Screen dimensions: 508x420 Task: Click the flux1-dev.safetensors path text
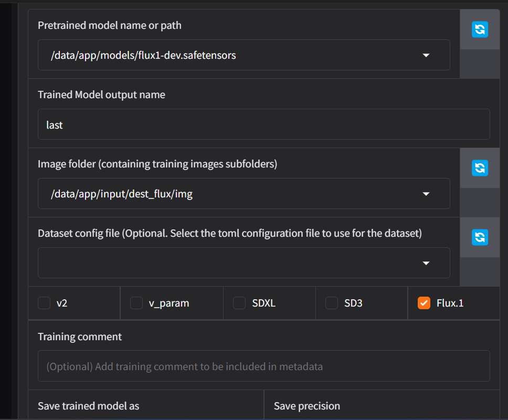143,55
